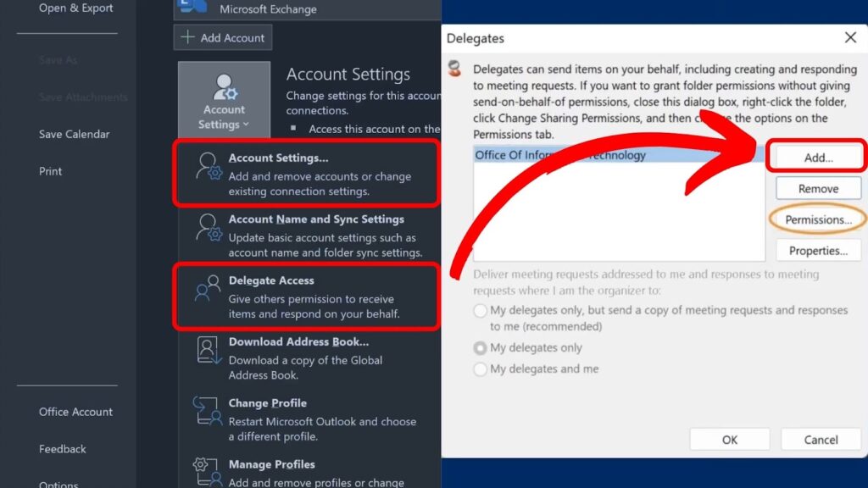Image resolution: width=868 pixels, height=488 pixels.
Task: Select the 'Office Of Information Technology' delegate row
Action: pos(619,155)
